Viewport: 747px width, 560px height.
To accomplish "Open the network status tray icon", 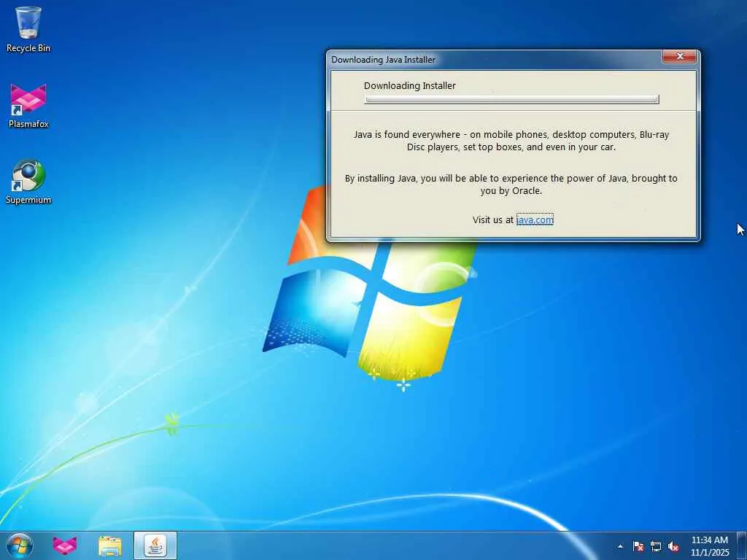I will coord(656,546).
